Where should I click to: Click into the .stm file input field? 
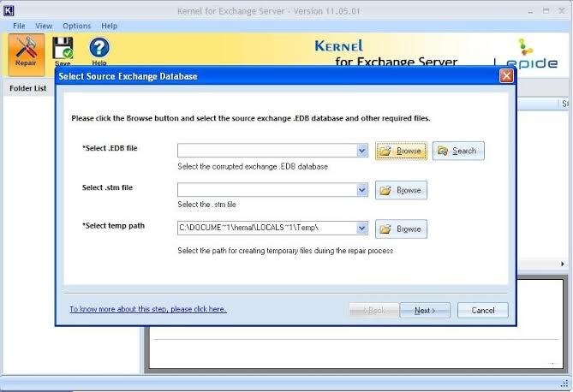[x=267, y=190]
